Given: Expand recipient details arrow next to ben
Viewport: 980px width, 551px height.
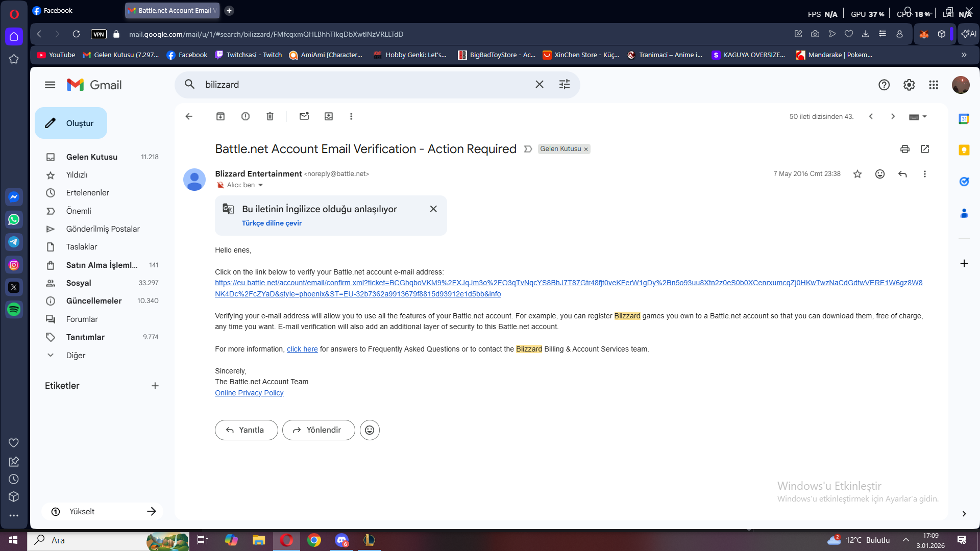Looking at the screenshot, I should [x=260, y=185].
